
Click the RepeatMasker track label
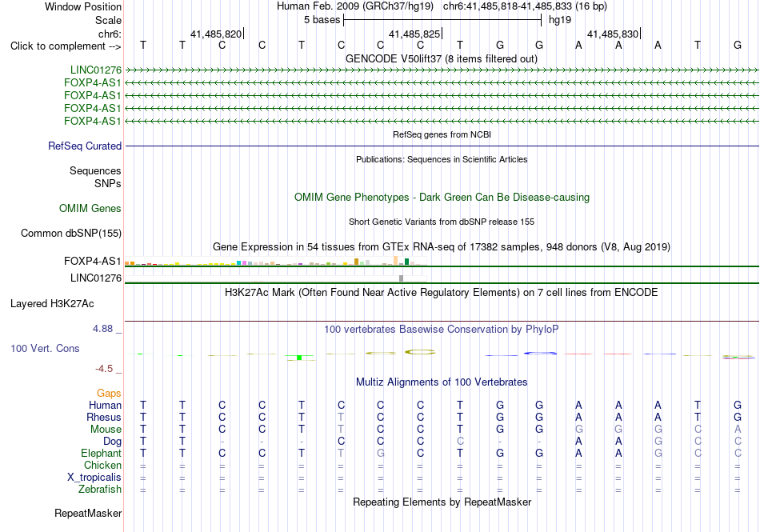point(88,513)
